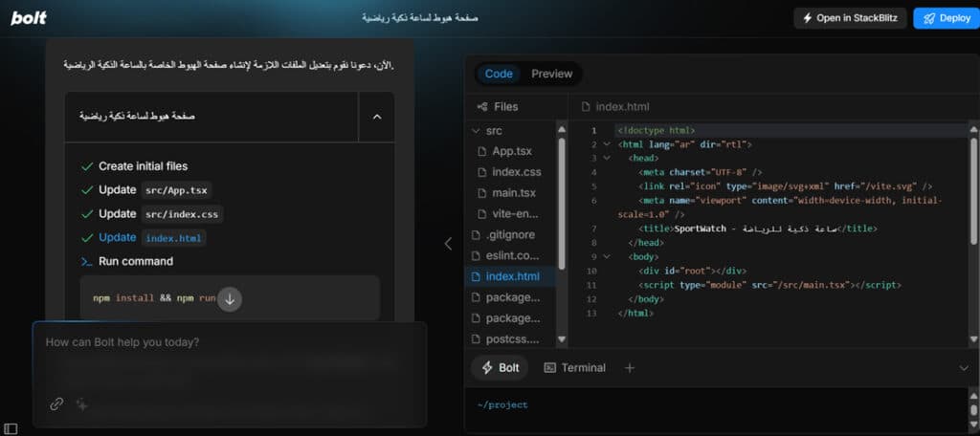The image size is (980, 436).
Task: Click the enhance prompt sparkle icon
Action: point(81,404)
